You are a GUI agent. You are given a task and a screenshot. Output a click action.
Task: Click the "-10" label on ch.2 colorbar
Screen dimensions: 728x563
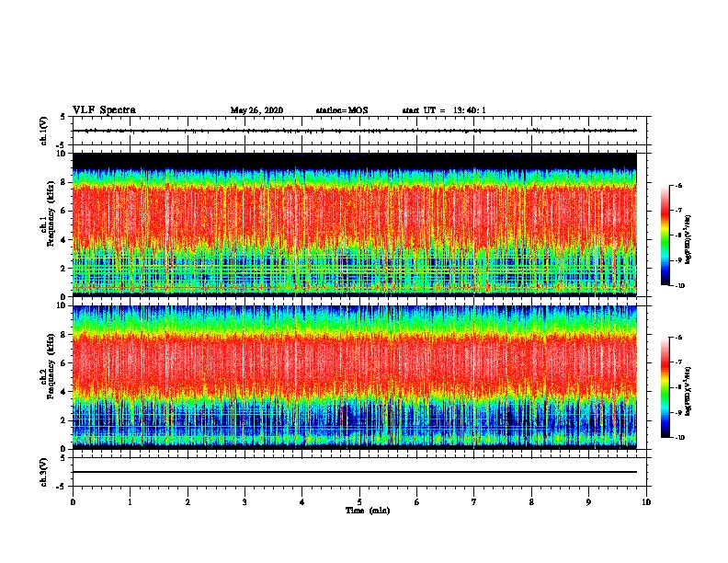coord(679,437)
